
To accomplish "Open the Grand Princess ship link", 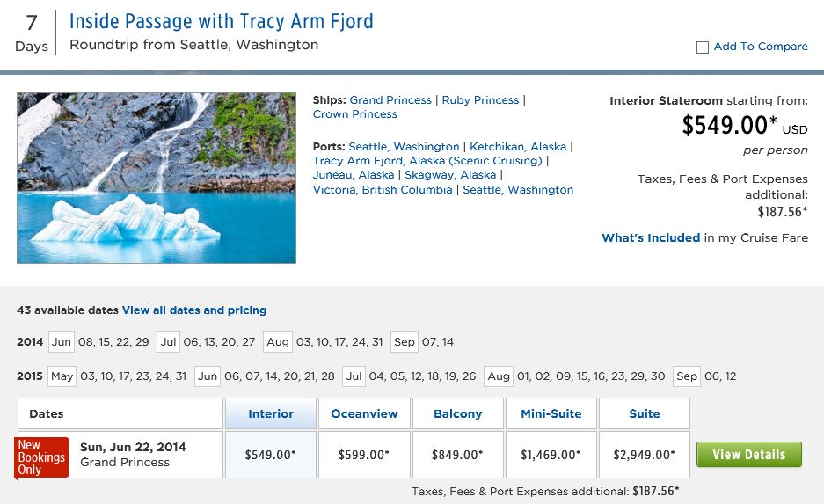I will click(x=390, y=100).
